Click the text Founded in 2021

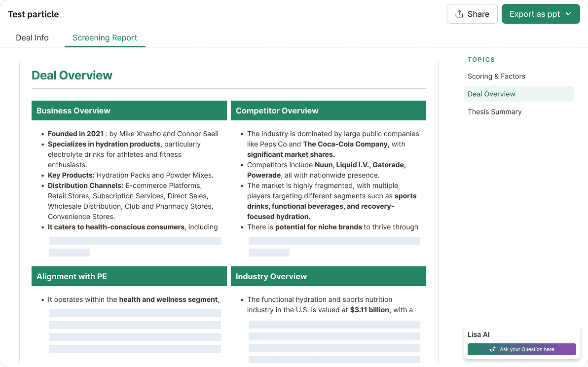pos(76,134)
